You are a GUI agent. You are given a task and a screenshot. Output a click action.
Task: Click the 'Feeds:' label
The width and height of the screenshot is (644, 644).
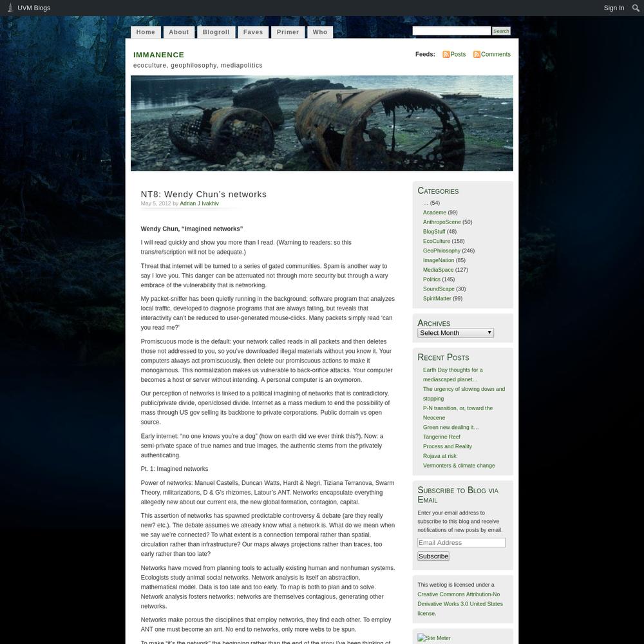coord(425,54)
